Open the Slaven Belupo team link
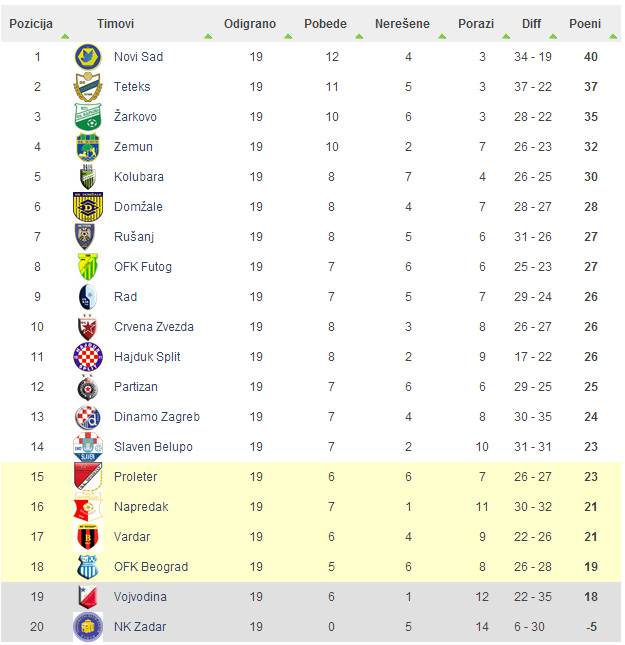The height and width of the screenshot is (645, 625). pyautogui.click(x=153, y=447)
